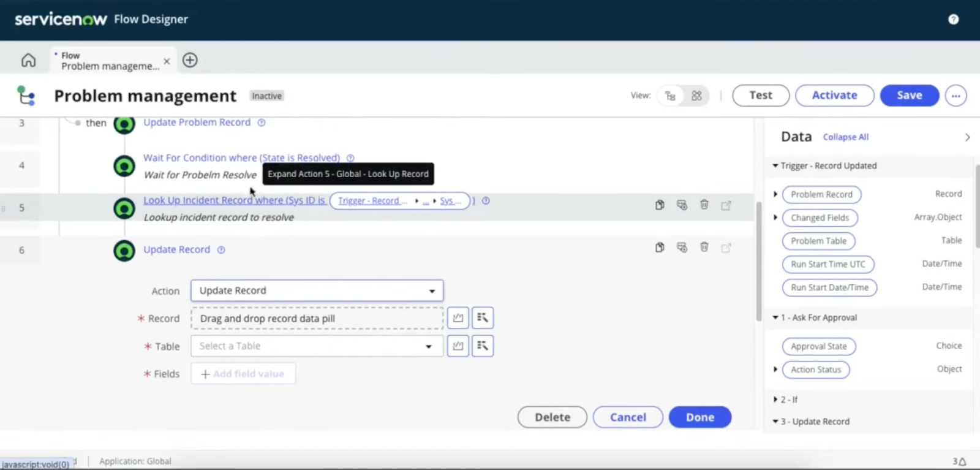Open the help question mark icon
The height and width of the screenshot is (470, 980).
pyautogui.click(x=953, y=20)
